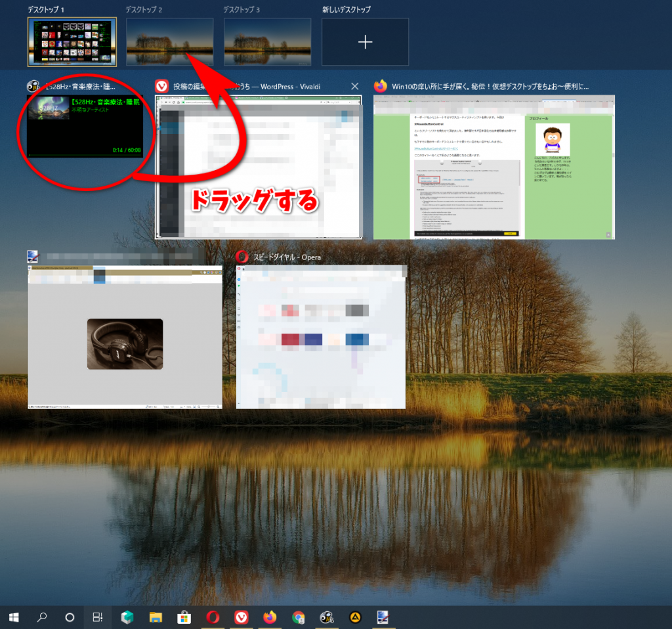Viewport: 672px width, 629px height.
Task: Select the headphones image window thumbnail
Action: click(x=125, y=337)
